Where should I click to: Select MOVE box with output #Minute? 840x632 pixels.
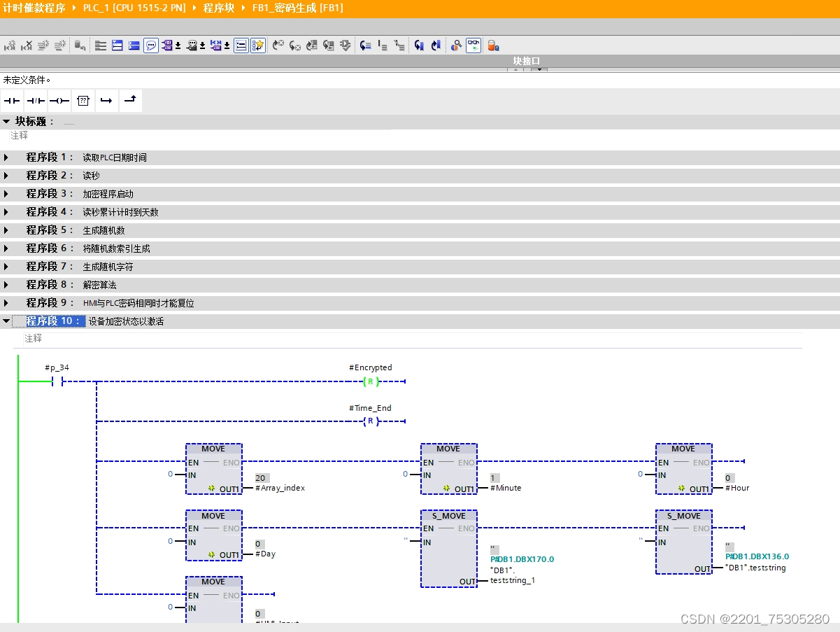(449, 469)
